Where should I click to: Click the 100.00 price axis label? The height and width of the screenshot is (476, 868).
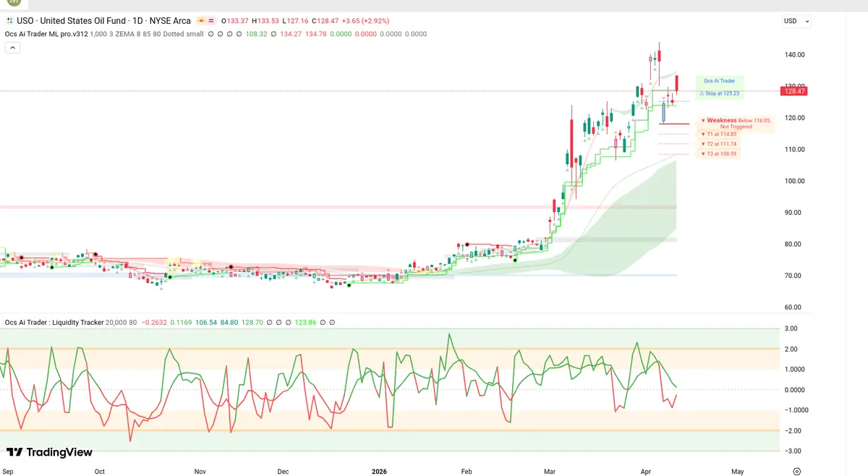[795, 181]
